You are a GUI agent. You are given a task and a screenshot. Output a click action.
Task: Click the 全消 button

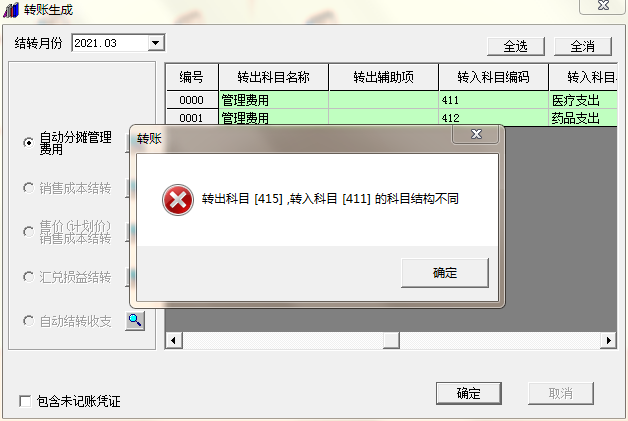tap(582, 46)
